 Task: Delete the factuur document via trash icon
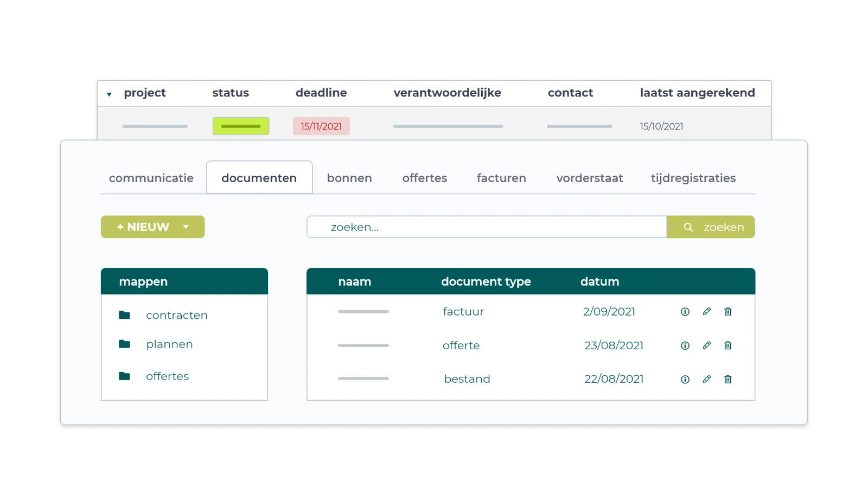(x=728, y=311)
